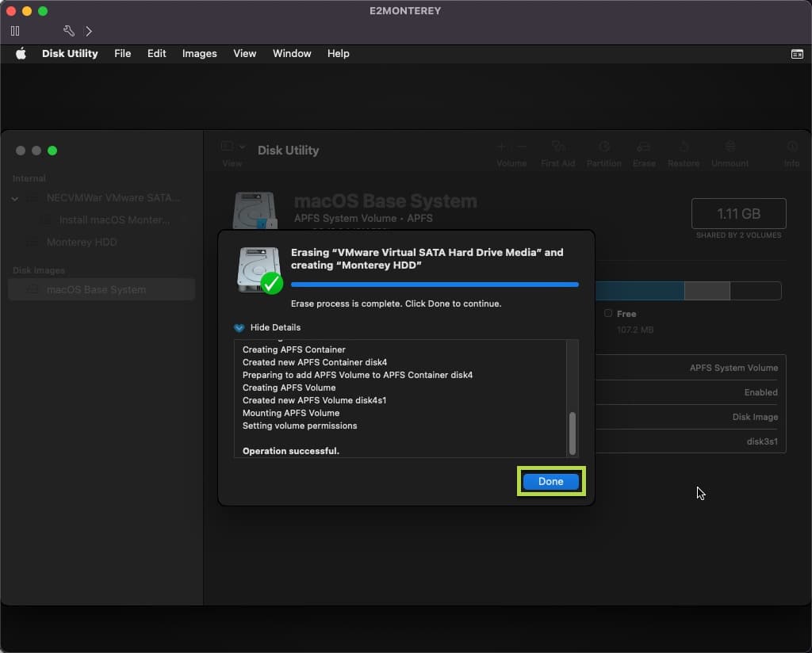Image resolution: width=812 pixels, height=653 pixels.
Task: Click "Erase process is complete" status text
Action: point(396,304)
